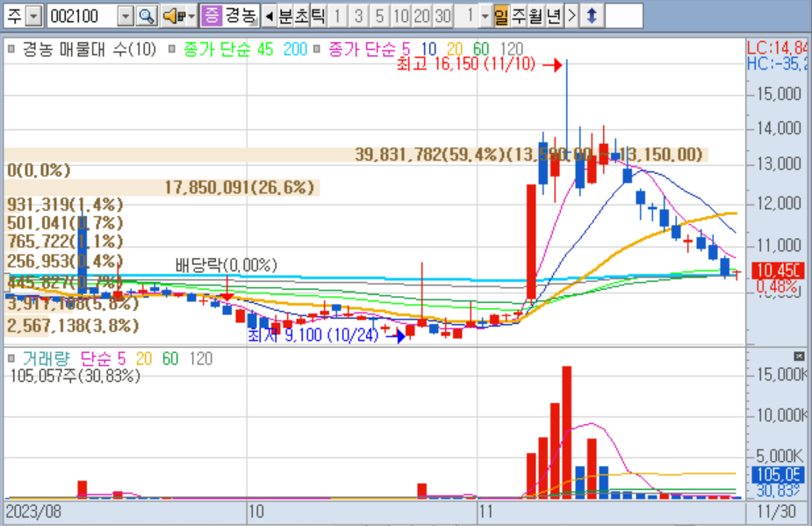Image resolution: width=812 pixels, height=526 pixels.
Task: Select interval 10 button in toolbar
Action: coord(400,16)
